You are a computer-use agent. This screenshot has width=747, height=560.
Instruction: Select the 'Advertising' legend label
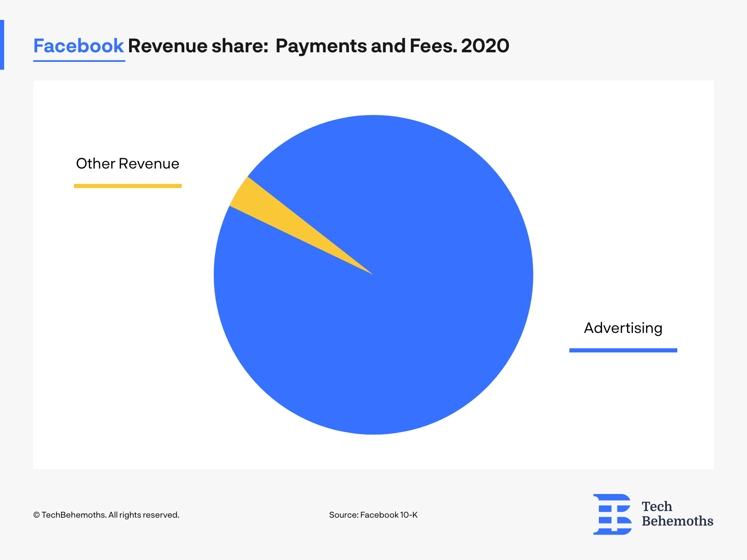pyautogui.click(x=623, y=328)
